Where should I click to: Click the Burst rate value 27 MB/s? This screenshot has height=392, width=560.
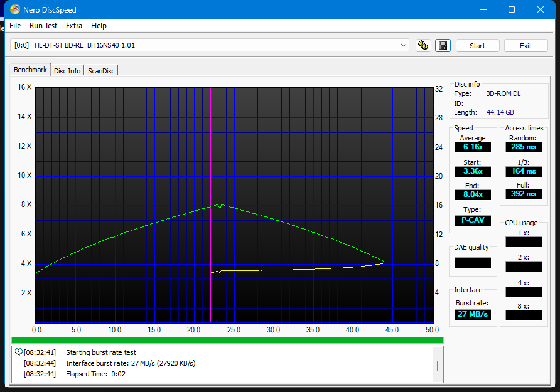pyautogui.click(x=473, y=314)
